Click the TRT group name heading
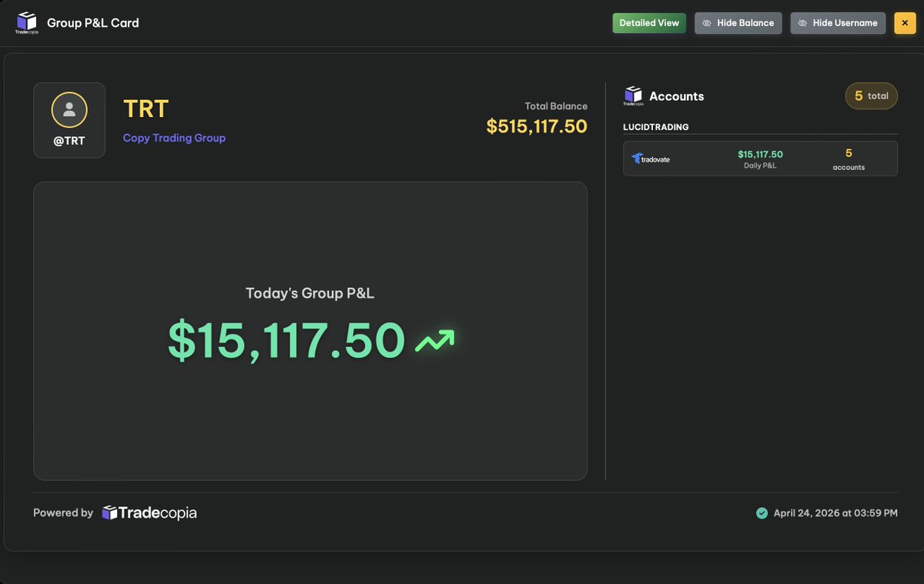924x584 pixels. (x=146, y=108)
